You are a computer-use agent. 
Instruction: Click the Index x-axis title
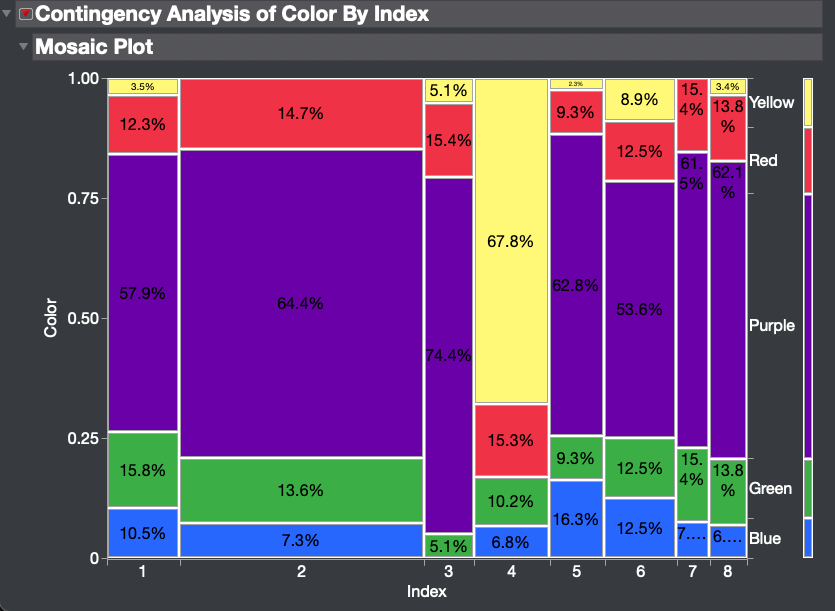[427, 592]
